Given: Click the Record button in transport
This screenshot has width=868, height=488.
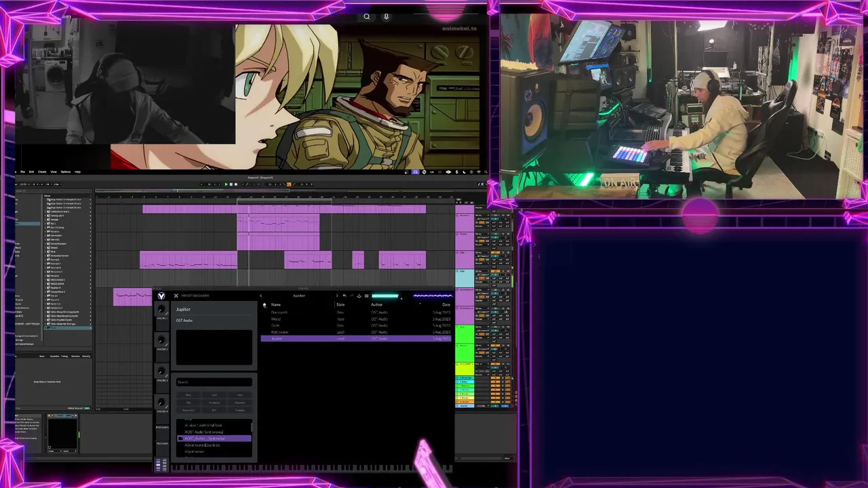Looking at the screenshot, I should (x=236, y=184).
